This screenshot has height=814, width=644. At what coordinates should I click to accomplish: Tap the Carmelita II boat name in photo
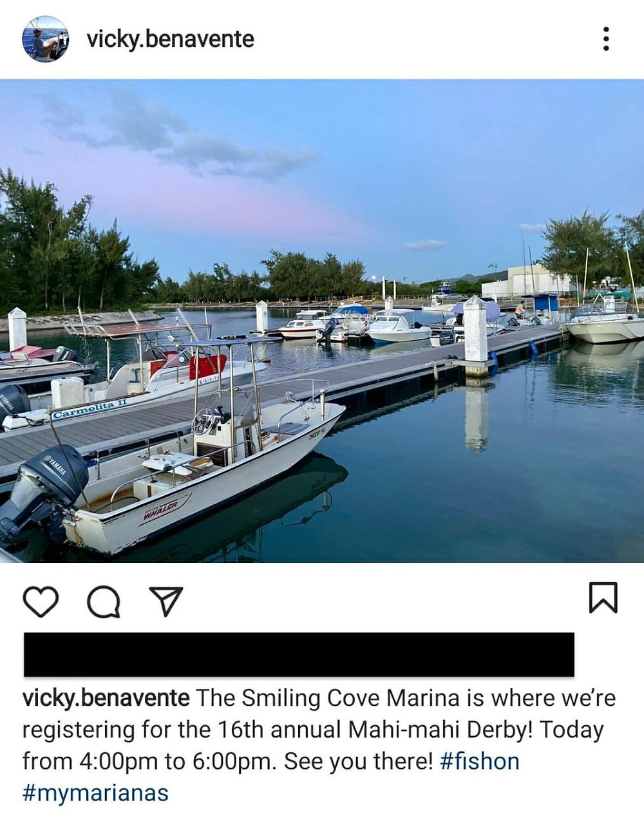pyautogui.click(x=90, y=409)
